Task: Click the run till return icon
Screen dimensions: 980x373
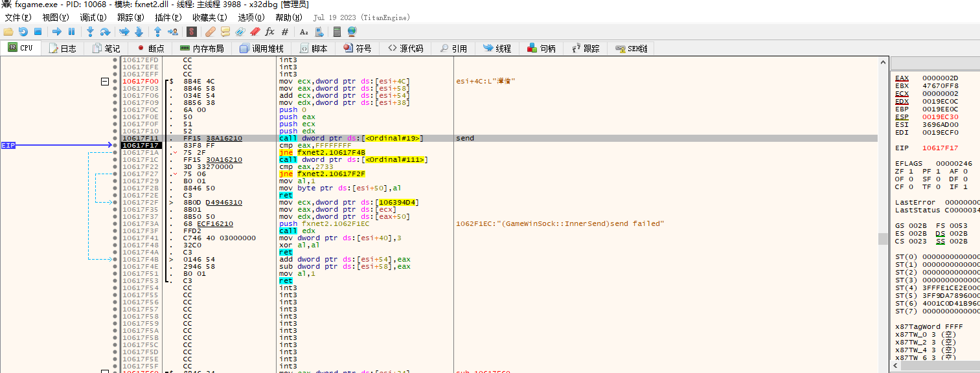Action: coord(157,31)
